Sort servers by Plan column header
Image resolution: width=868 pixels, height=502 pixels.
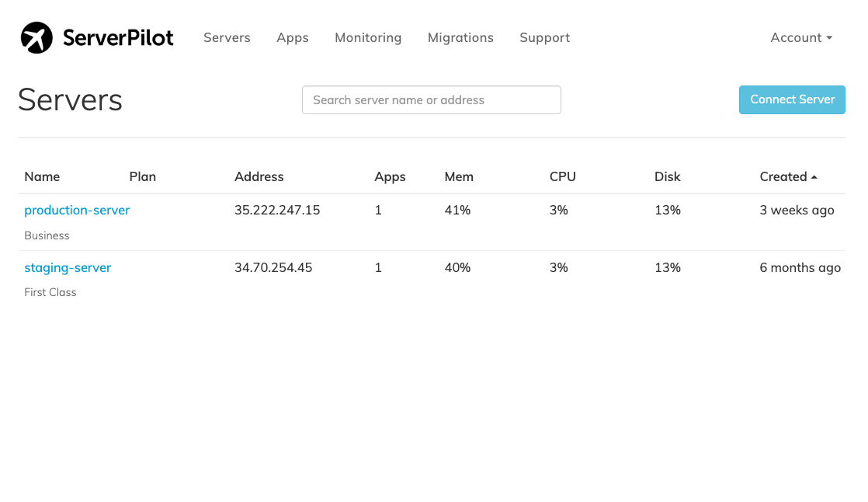(143, 176)
